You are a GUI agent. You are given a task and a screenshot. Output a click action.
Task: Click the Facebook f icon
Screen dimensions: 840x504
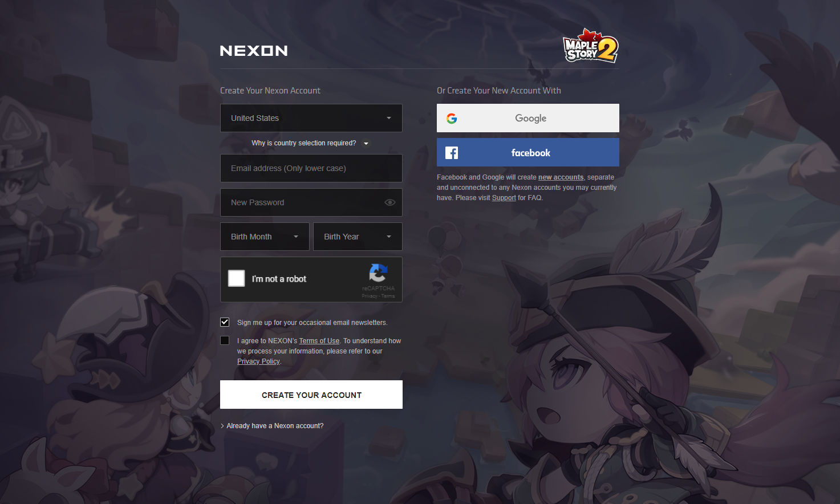coord(452,153)
